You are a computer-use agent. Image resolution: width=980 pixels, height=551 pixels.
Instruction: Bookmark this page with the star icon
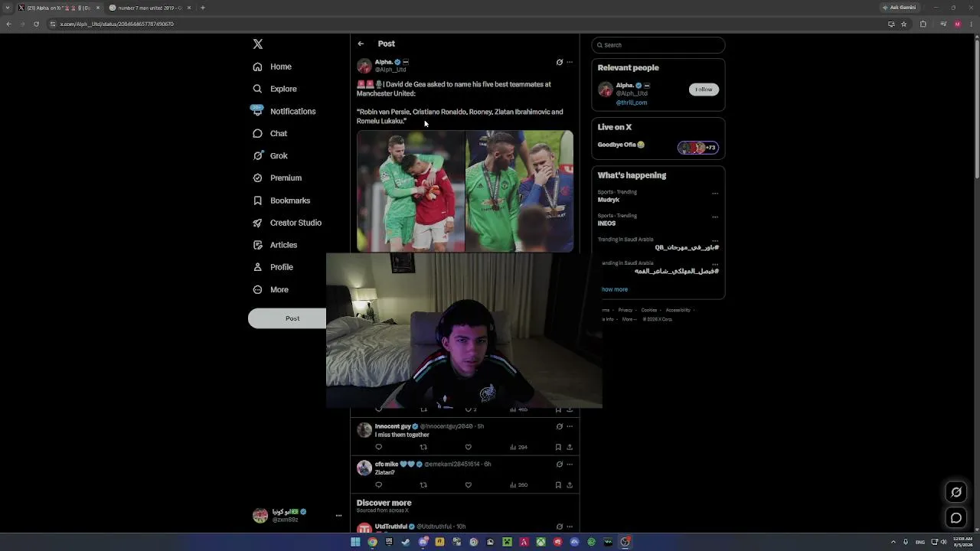tap(903, 24)
